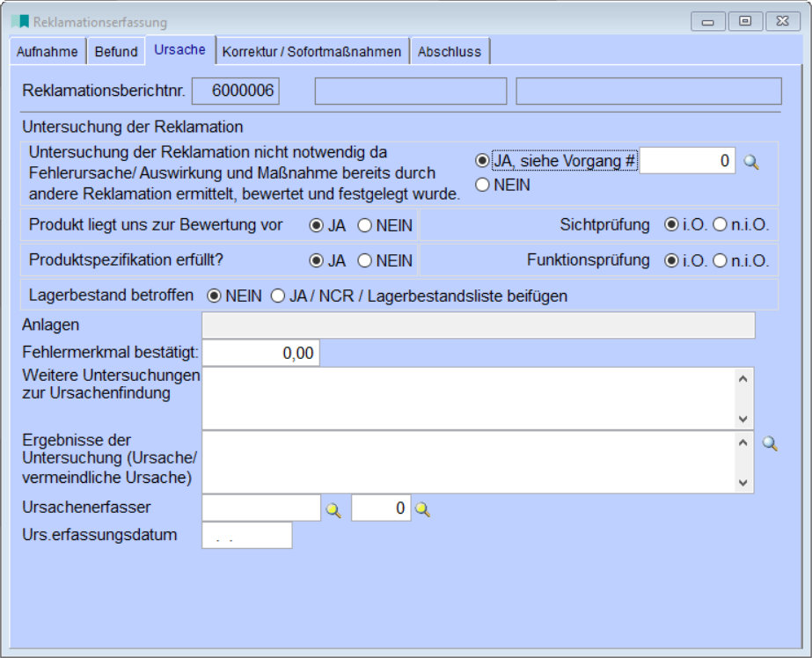Click the Fehlermerkmal bestätigt input field

coord(260,354)
